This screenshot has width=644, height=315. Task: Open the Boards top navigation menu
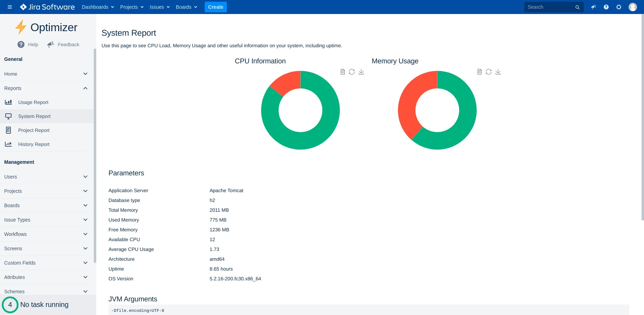[x=187, y=7]
